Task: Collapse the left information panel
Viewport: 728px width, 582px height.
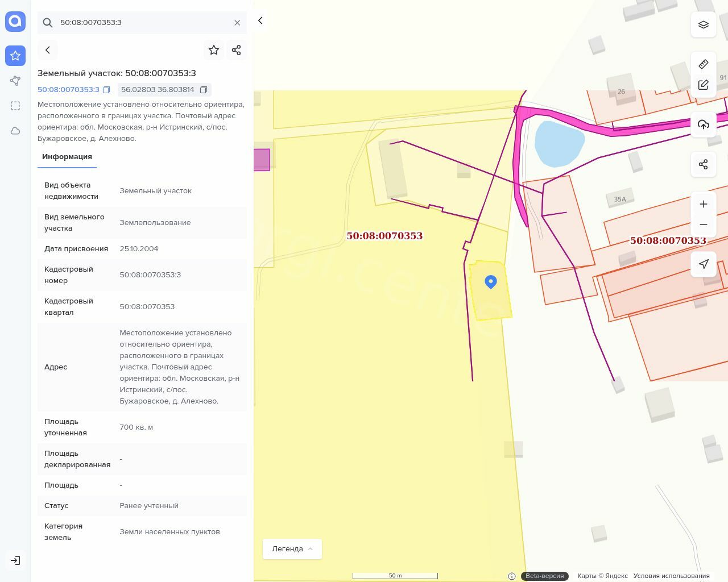Action: 260,21
